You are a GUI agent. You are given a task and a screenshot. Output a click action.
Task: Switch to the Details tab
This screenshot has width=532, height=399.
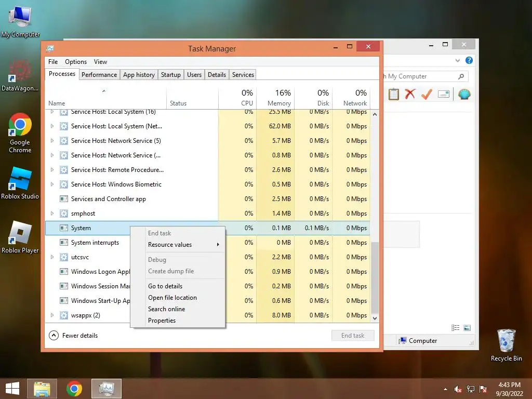[x=217, y=75]
